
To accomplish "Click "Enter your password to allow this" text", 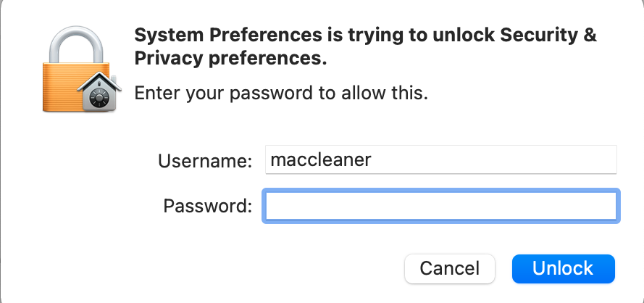I will pyautogui.click(x=282, y=94).
